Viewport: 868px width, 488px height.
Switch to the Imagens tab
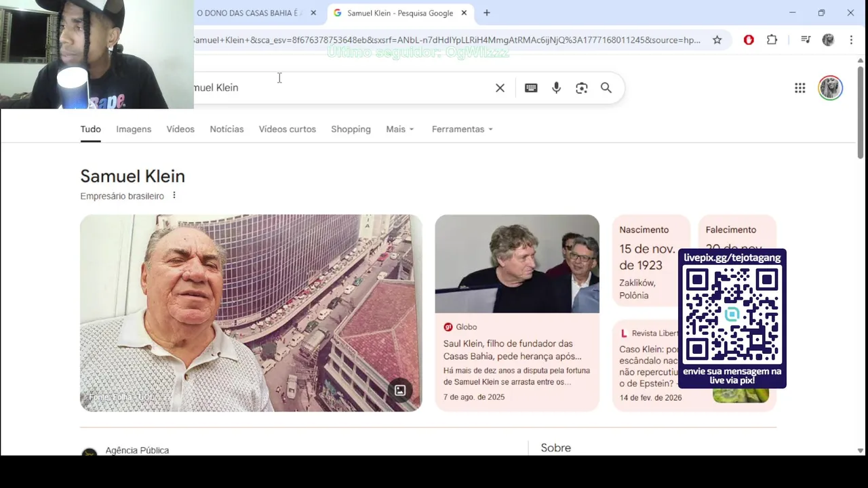[x=134, y=129]
